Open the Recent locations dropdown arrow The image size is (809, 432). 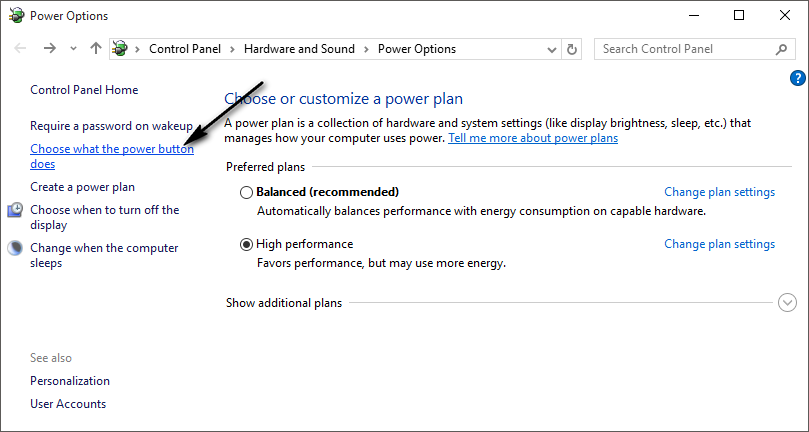[73, 49]
